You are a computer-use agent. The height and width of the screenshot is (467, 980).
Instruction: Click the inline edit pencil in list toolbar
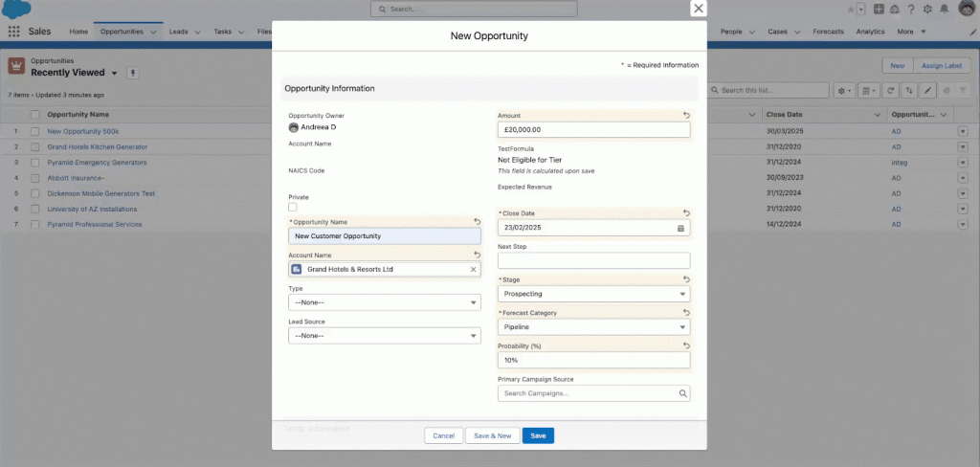(928, 91)
